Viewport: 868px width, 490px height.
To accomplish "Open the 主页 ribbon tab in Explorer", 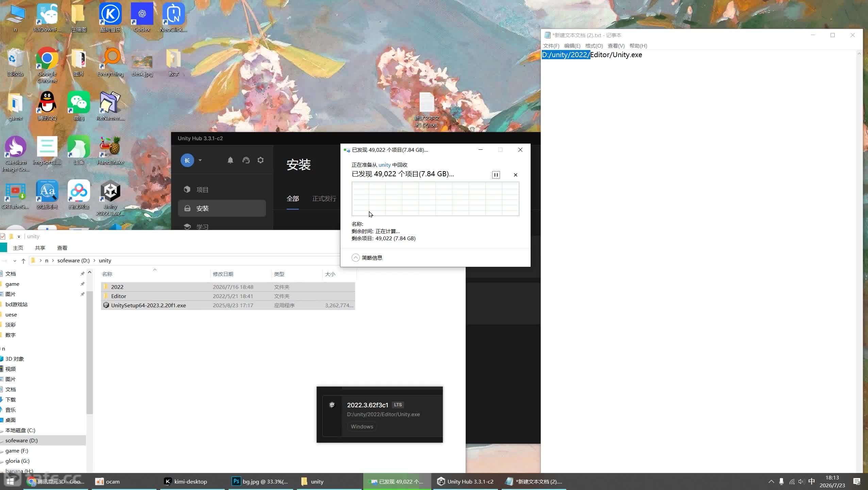I will [x=18, y=248].
